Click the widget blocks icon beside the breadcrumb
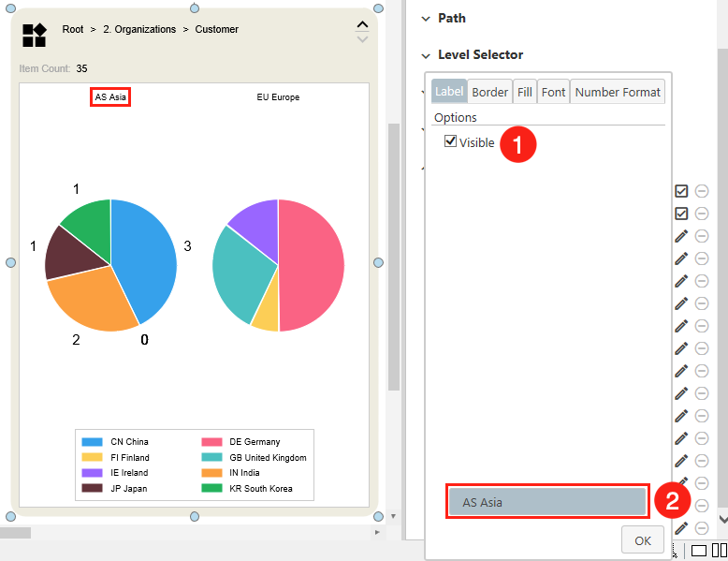The image size is (728, 561). coord(34,36)
